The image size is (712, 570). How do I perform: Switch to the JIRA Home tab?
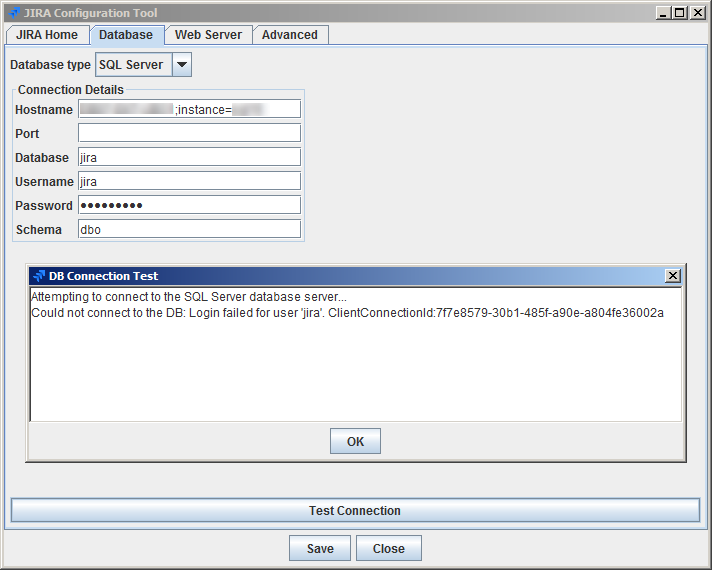coord(47,35)
